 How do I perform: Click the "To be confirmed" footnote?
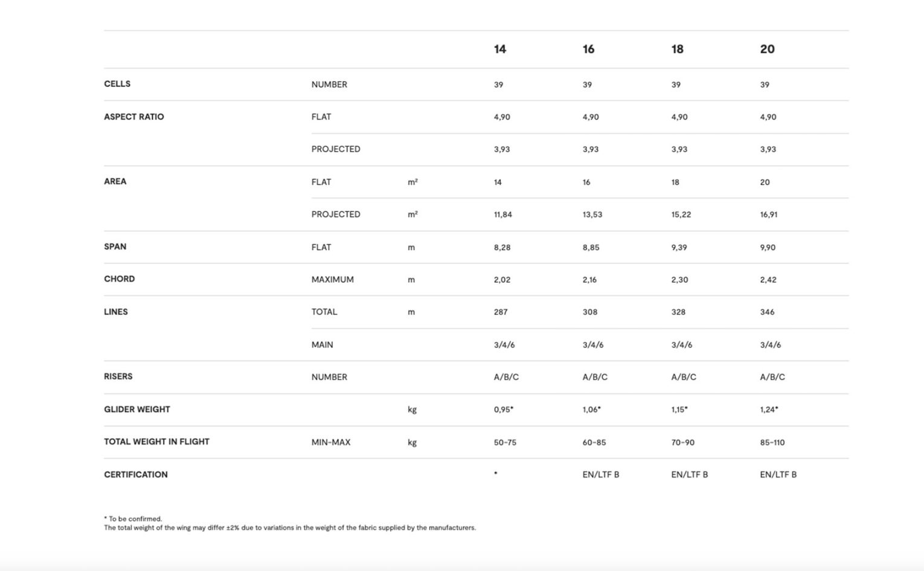133,519
